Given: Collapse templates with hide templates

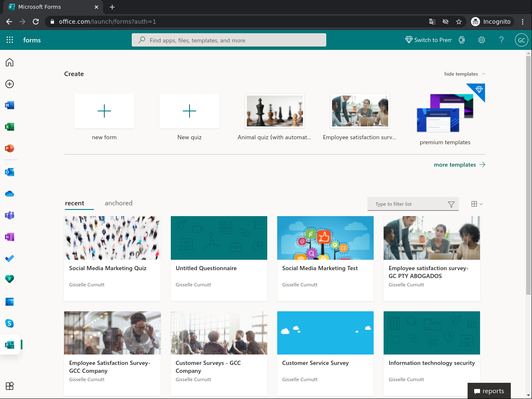Looking at the screenshot, I should [x=465, y=74].
